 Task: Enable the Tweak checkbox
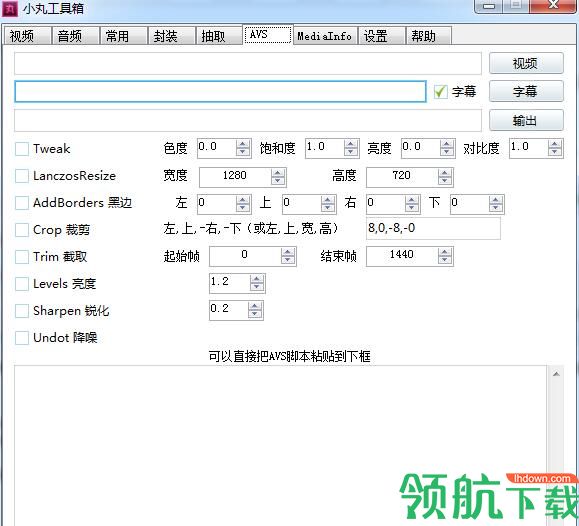point(22,149)
